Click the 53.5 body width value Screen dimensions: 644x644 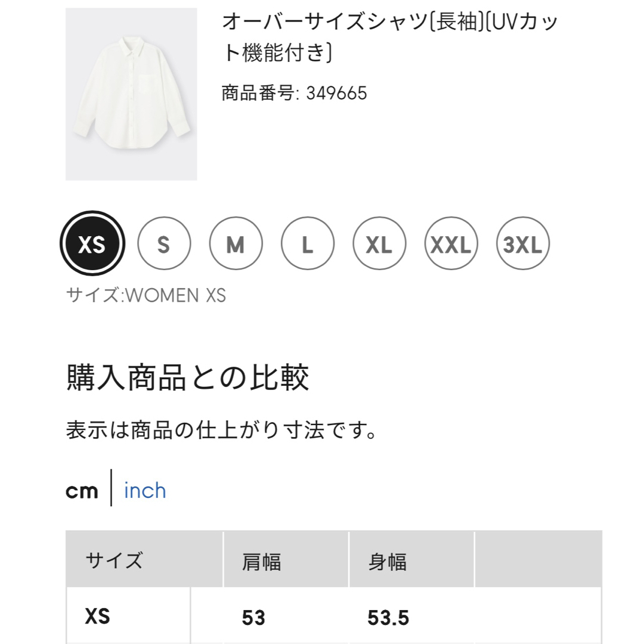pyautogui.click(x=388, y=617)
